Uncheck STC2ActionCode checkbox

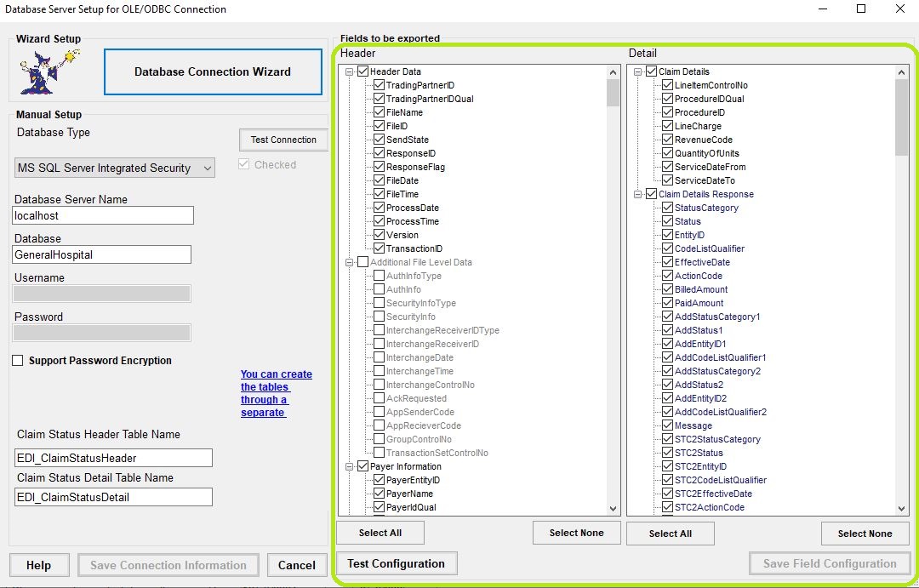click(x=668, y=507)
